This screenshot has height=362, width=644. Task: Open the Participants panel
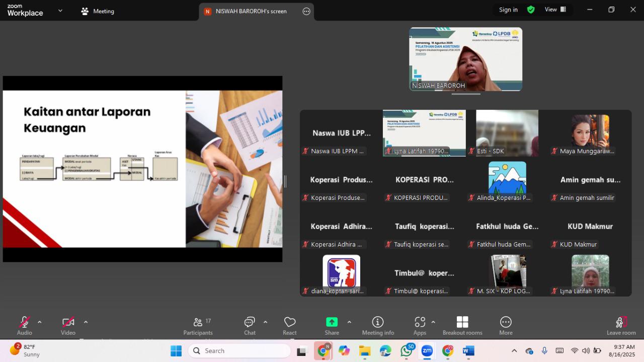198,326
